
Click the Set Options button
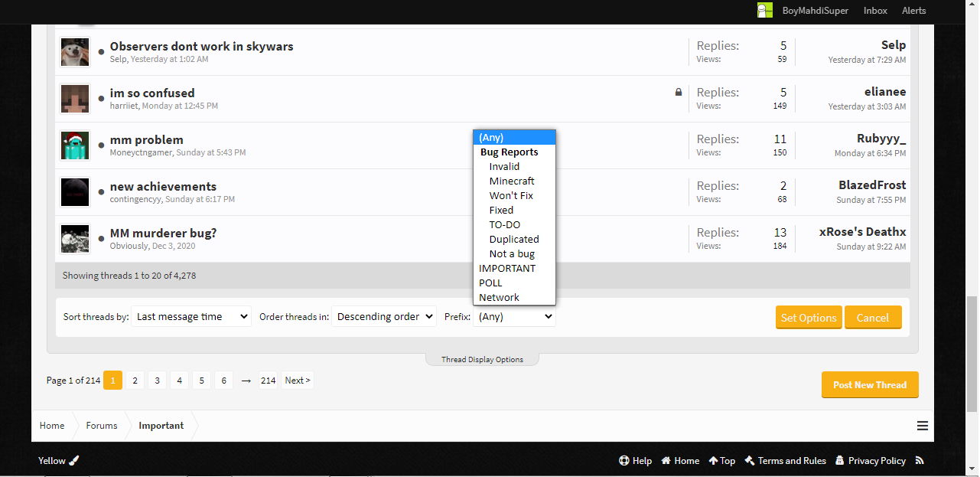[x=809, y=318]
